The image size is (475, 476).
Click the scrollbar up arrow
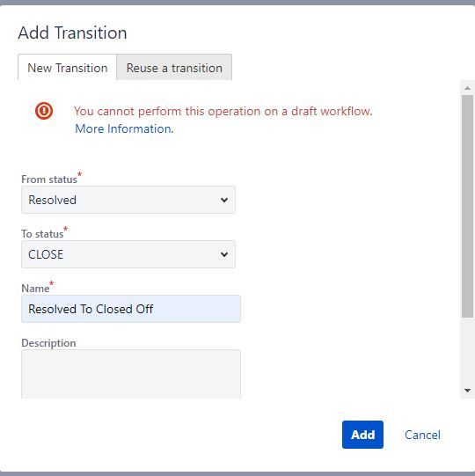point(467,88)
